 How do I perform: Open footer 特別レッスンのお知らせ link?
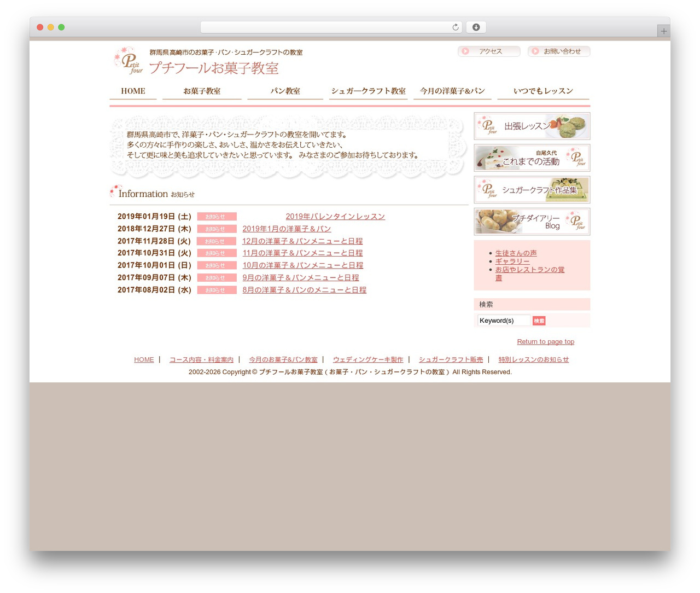click(x=533, y=360)
